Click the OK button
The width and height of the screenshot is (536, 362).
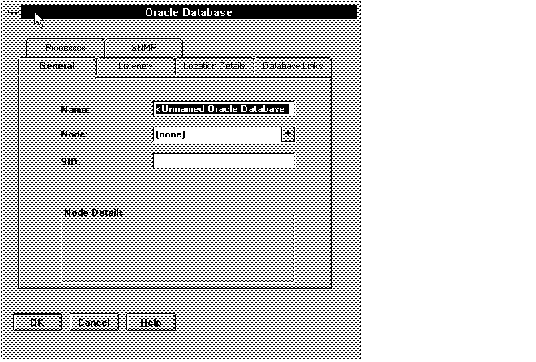pos(37,322)
